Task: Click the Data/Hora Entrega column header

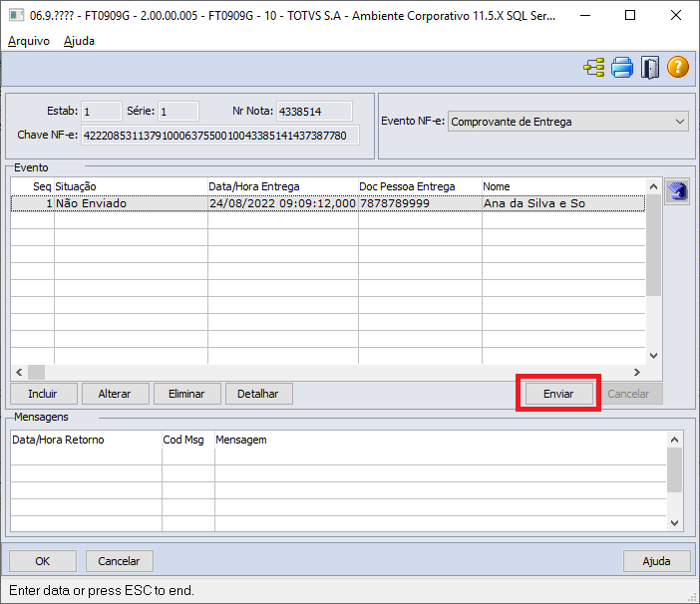Action: 283,186
